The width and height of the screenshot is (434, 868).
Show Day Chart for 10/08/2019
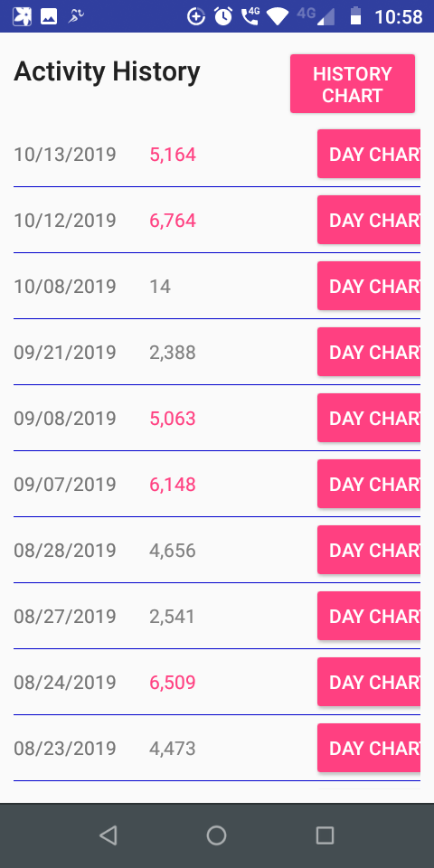coord(369,286)
